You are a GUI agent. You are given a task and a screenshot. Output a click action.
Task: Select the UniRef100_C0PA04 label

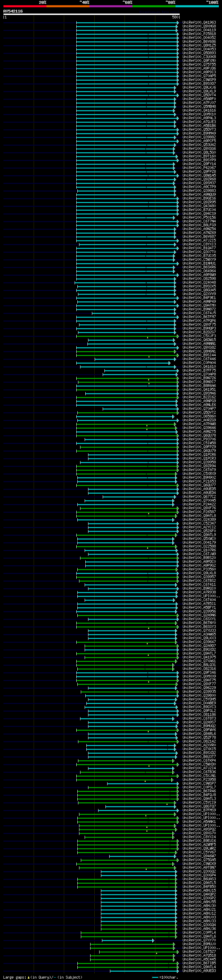pyautogui.click(x=199, y=363)
